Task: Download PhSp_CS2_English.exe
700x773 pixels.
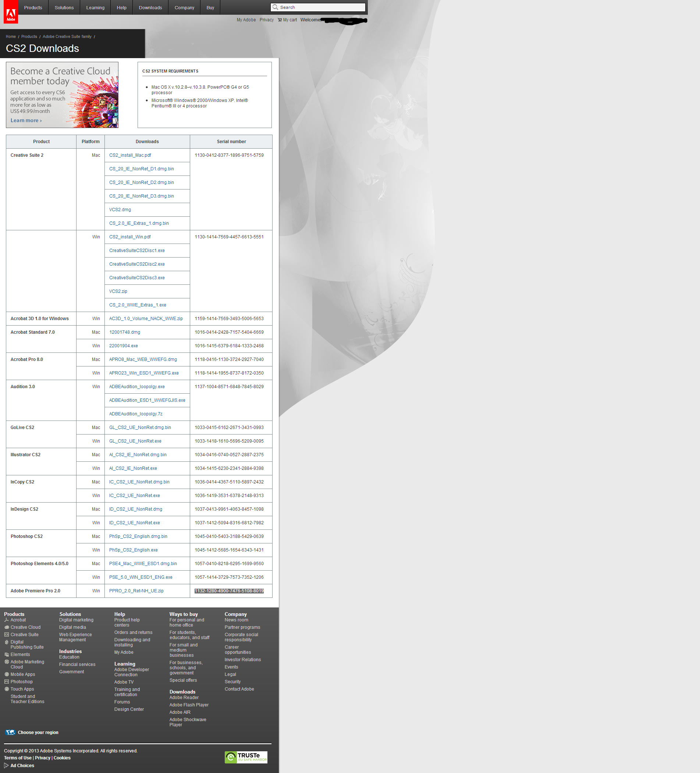Action: point(134,550)
